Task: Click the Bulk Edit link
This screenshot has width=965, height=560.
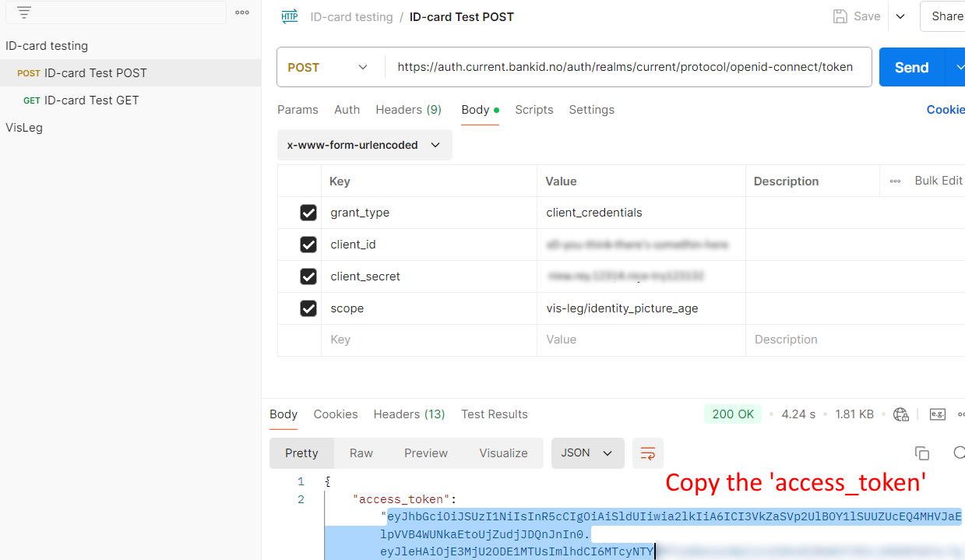Action: point(939,181)
